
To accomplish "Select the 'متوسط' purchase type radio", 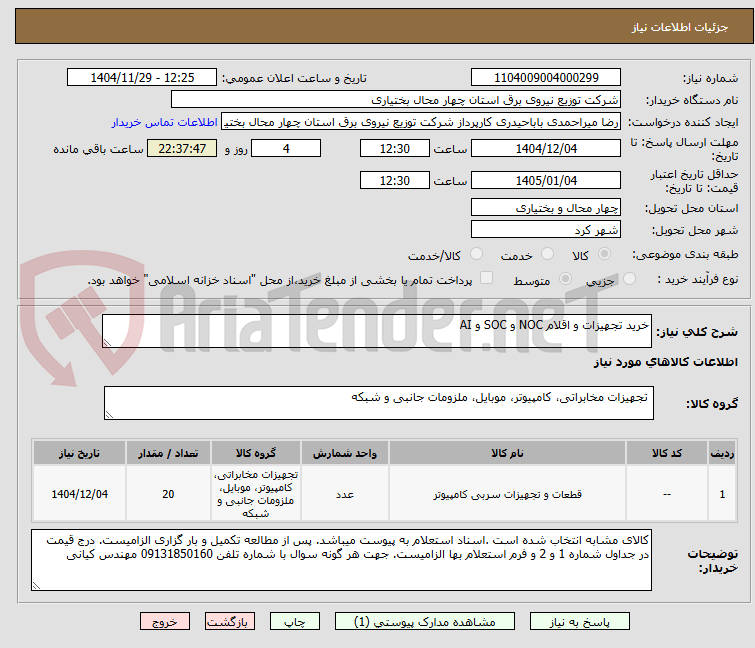I will click(565, 279).
